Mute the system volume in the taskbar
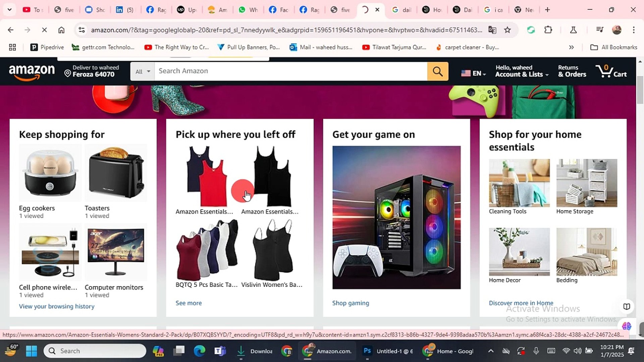Image resolution: width=644 pixels, height=362 pixels. coord(578,351)
